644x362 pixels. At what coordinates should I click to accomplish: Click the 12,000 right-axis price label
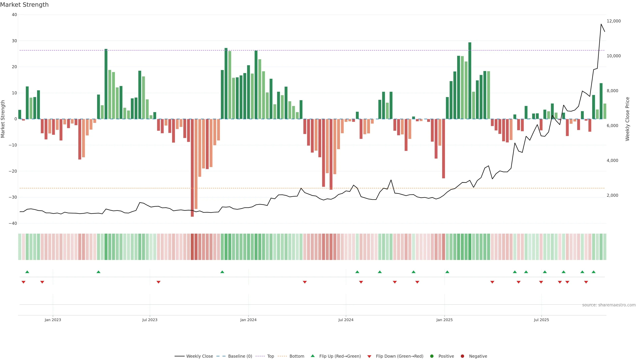(x=613, y=21)
